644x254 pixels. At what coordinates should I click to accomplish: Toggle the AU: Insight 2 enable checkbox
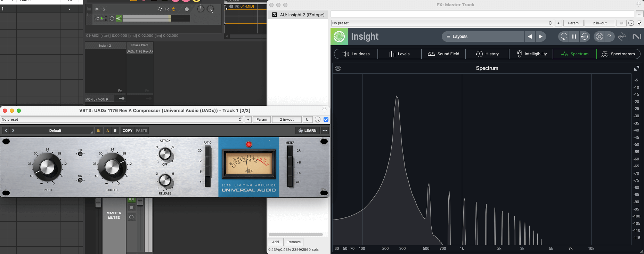pos(275,15)
